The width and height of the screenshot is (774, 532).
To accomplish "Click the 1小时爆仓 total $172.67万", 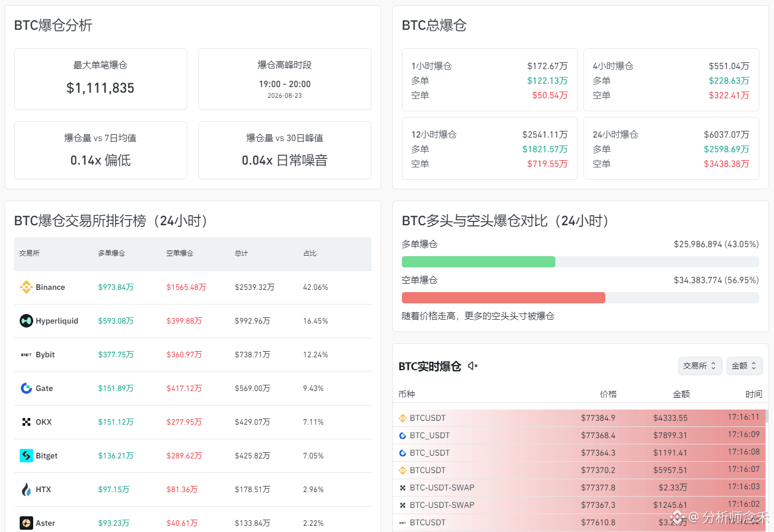I will (x=547, y=66).
